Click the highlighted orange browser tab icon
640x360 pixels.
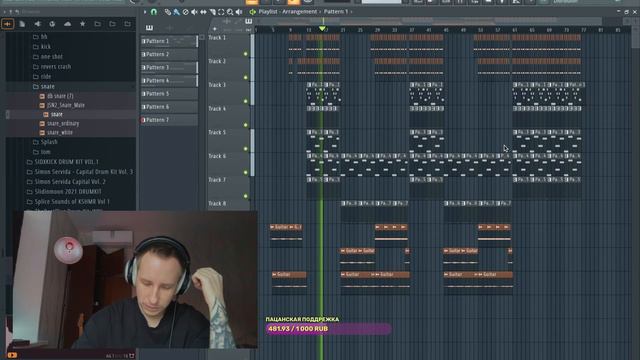point(8,24)
